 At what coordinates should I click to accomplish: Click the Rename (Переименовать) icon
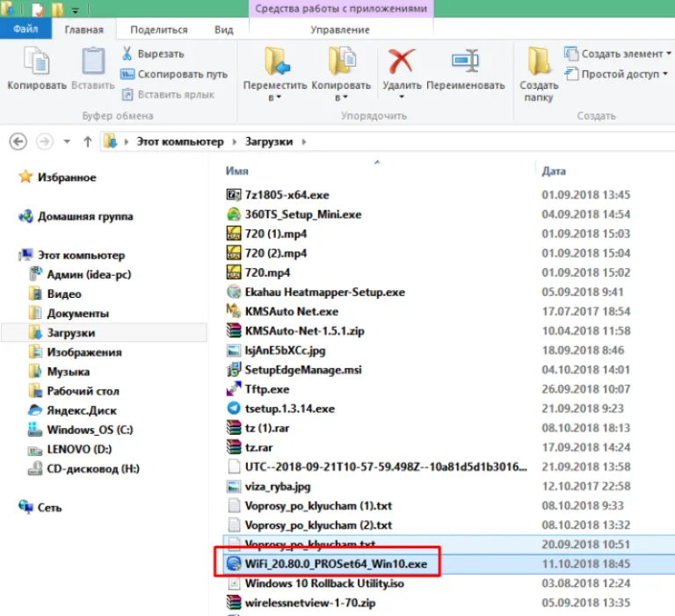pos(465,61)
